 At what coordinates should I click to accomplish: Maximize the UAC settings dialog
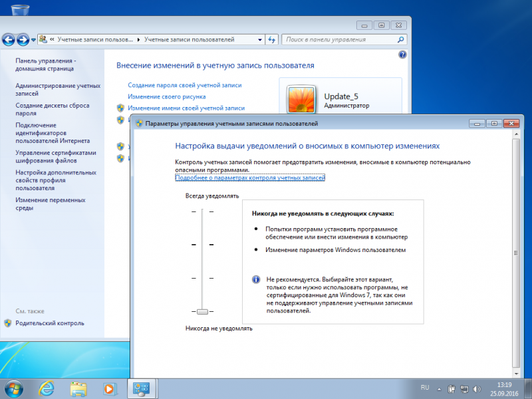(494, 124)
